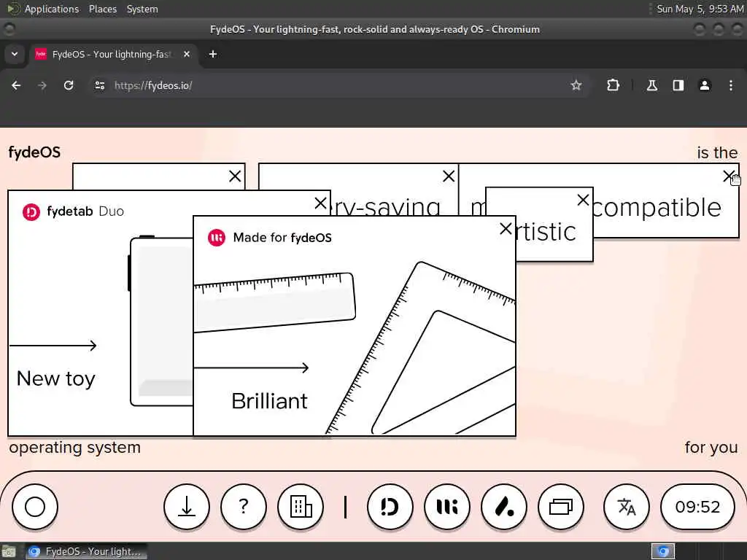The height and width of the screenshot is (560, 747).
Task: Open a new browser tab
Action: click(x=213, y=54)
